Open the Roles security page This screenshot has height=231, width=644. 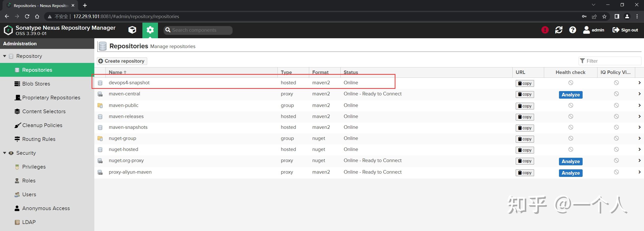point(29,181)
